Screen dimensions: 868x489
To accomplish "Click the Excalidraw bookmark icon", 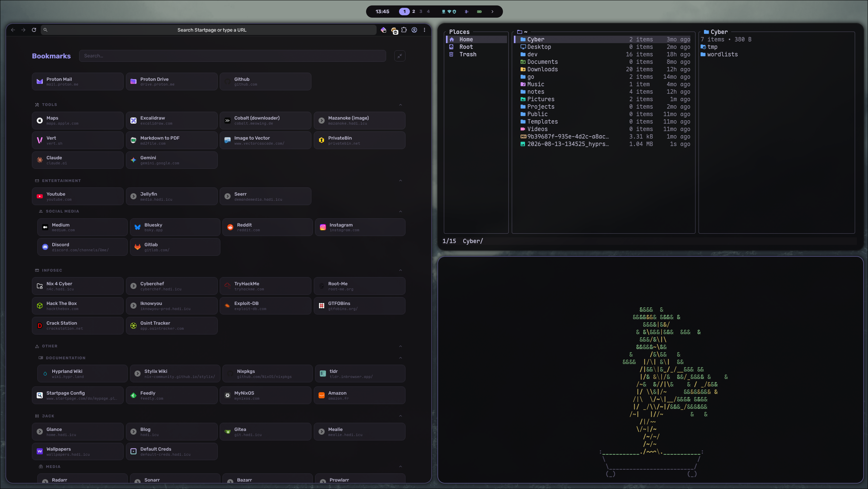I will 133,121.
